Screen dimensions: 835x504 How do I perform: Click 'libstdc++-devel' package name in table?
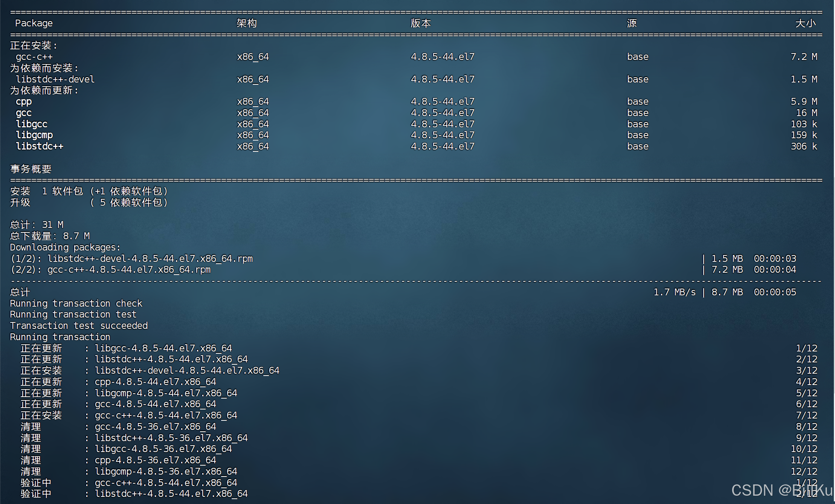pos(55,79)
